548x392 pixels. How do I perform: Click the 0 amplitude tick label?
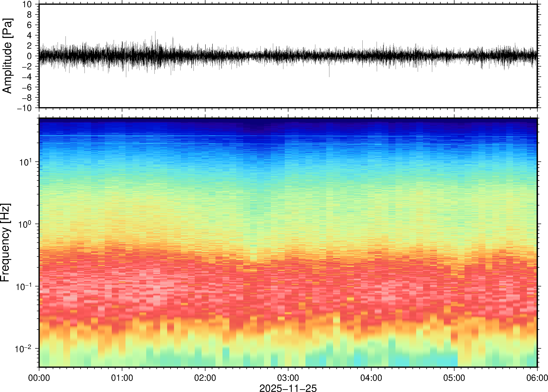pos(29,56)
